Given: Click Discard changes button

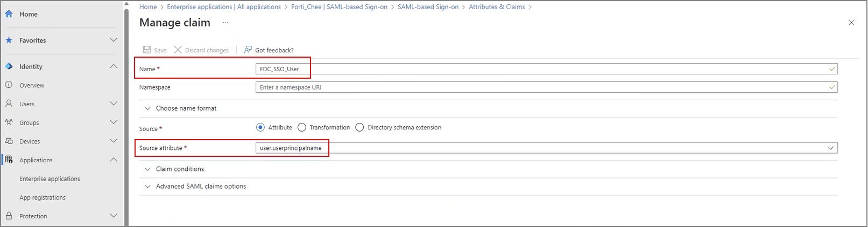Looking at the screenshot, I should point(202,50).
